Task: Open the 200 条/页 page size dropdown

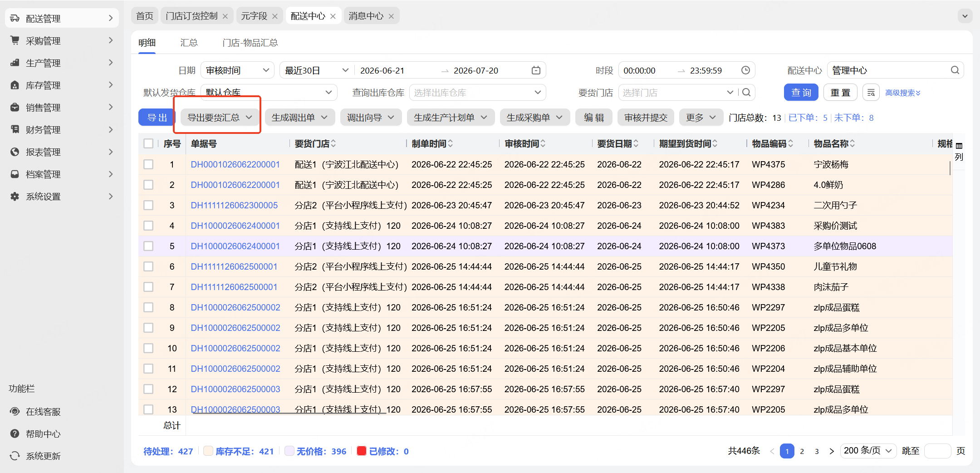Action: (867, 451)
